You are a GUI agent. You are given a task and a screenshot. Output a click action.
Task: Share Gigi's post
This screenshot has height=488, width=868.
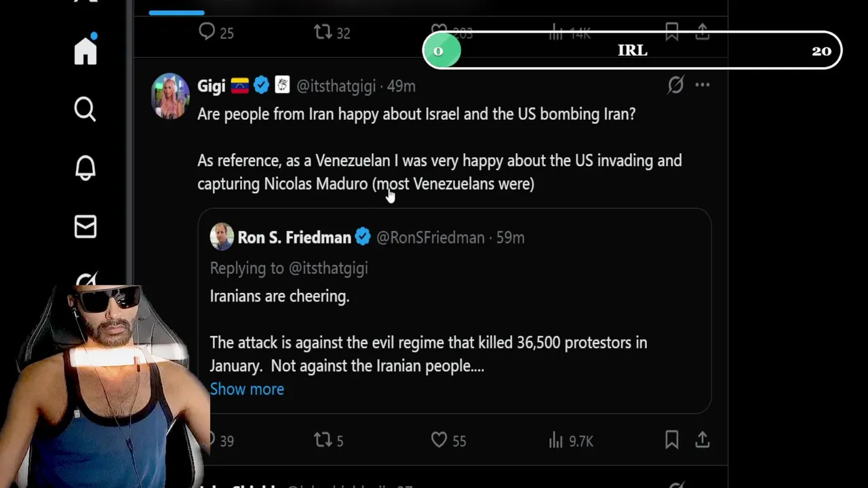tap(703, 441)
